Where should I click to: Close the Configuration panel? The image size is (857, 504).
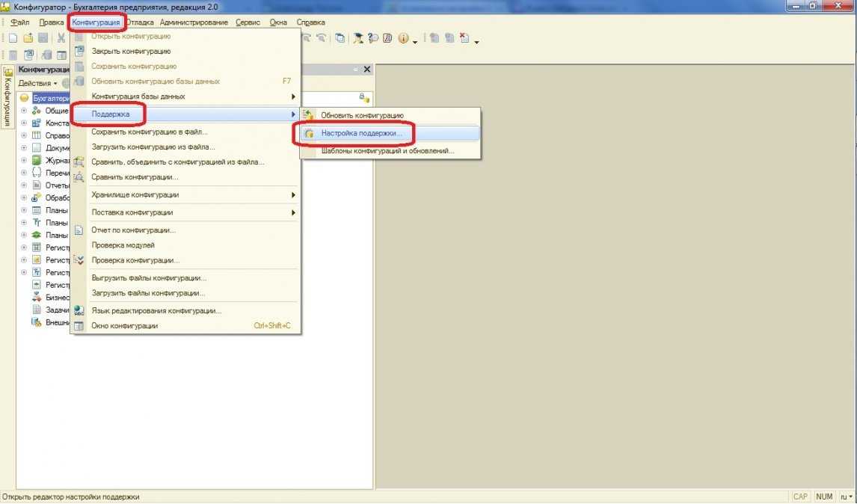(x=366, y=70)
